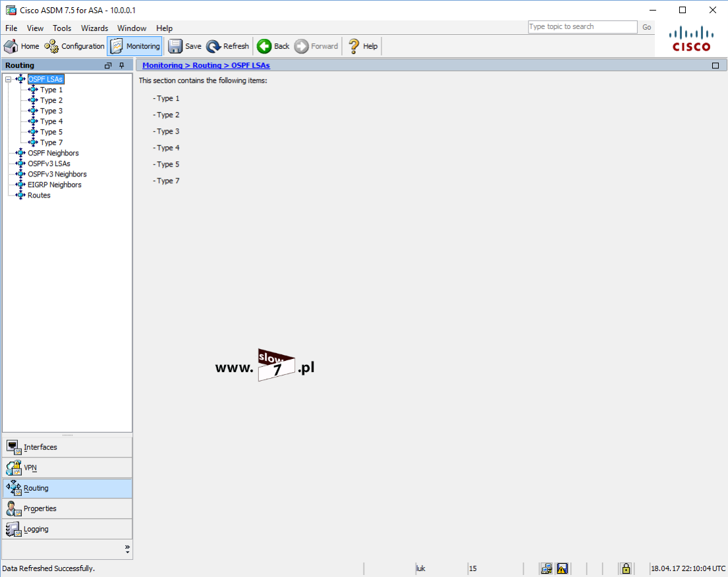
Task: Click the warning status bar icon
Action: coord(562,568)
